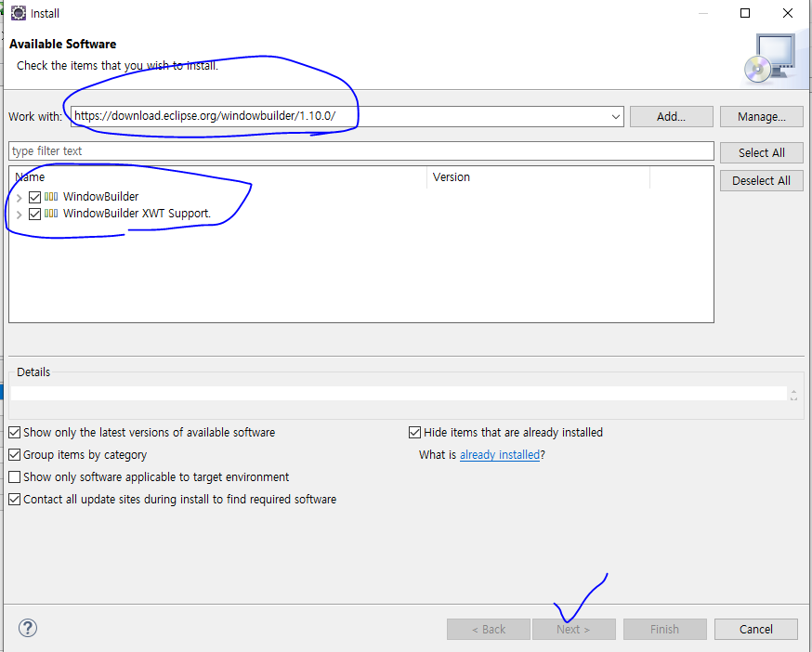The image size is (812, 652).
Task: Click the install wizard computer graphic
Action: (770, 58)
